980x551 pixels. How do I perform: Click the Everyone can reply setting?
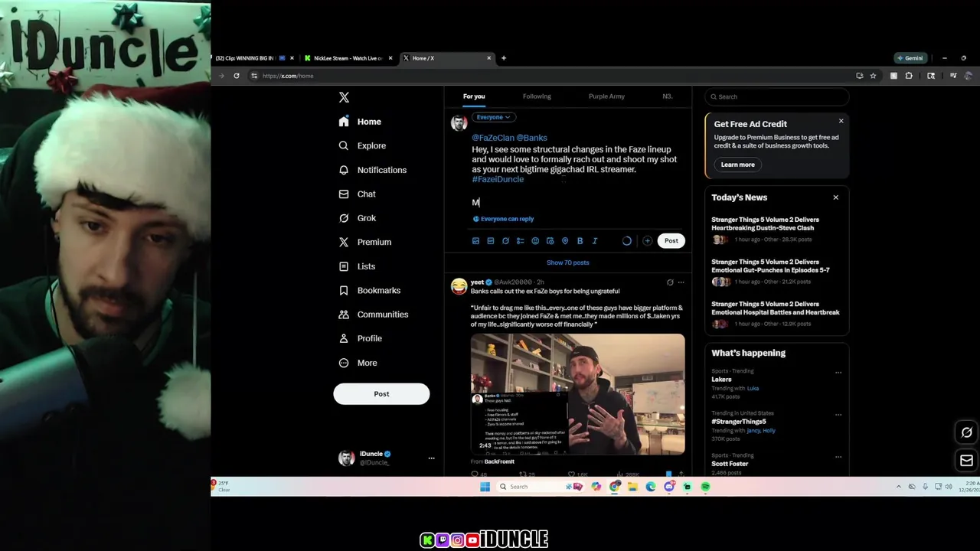point(503,219)
